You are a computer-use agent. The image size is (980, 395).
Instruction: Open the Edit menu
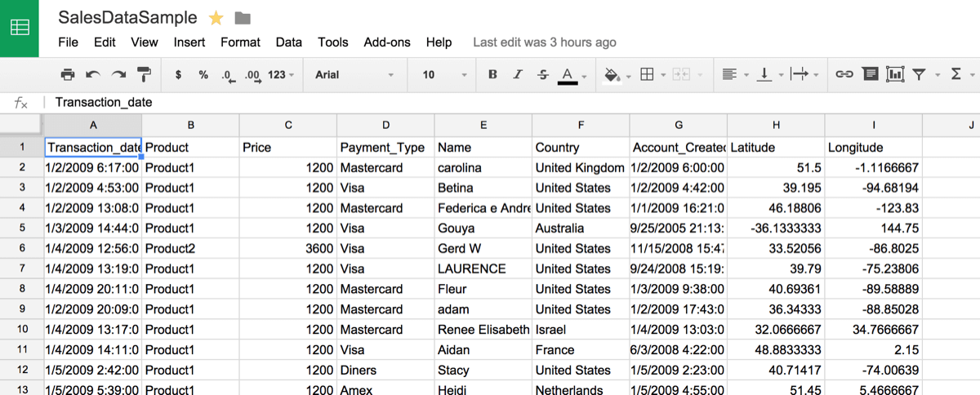[105, 42]
